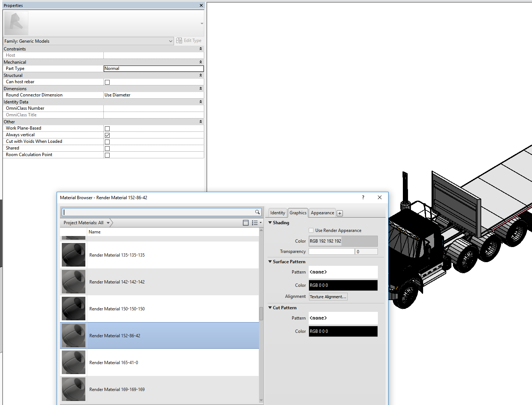Open the type selector dropdown arrow

(202, 24)
